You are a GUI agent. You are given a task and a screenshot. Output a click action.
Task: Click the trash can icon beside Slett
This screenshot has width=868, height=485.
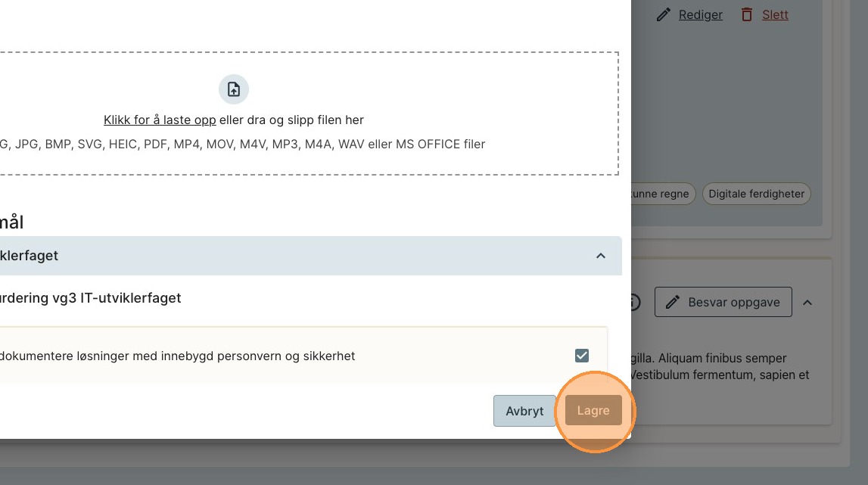coord(747,14)
